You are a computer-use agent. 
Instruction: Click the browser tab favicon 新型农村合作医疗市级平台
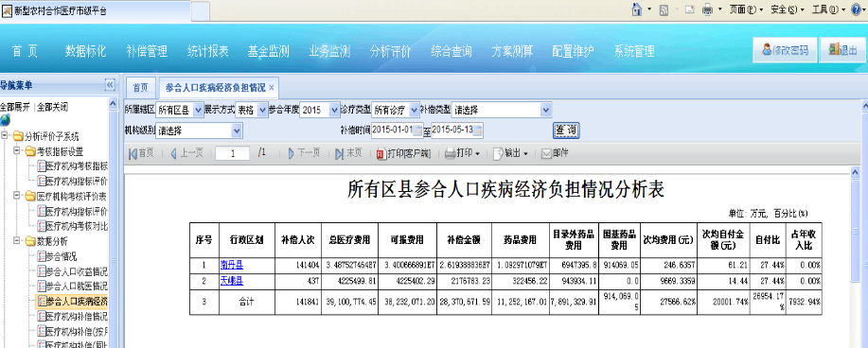pos(8,10)
